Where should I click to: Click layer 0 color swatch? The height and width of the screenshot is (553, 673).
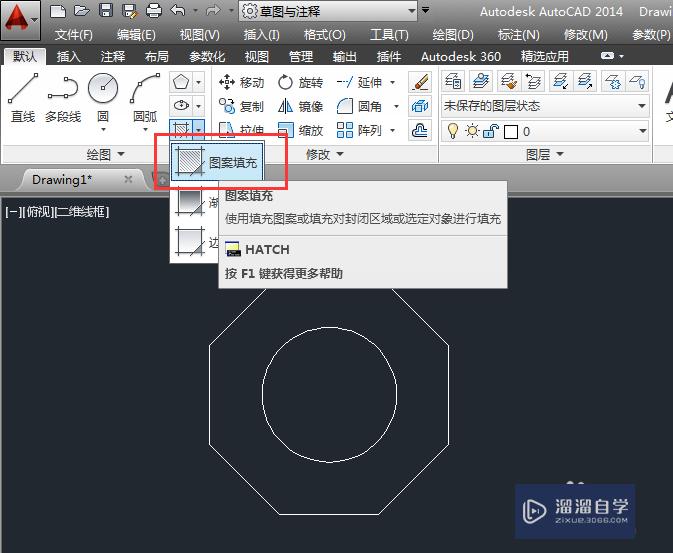pyautogui.click(x=511, y=131)
